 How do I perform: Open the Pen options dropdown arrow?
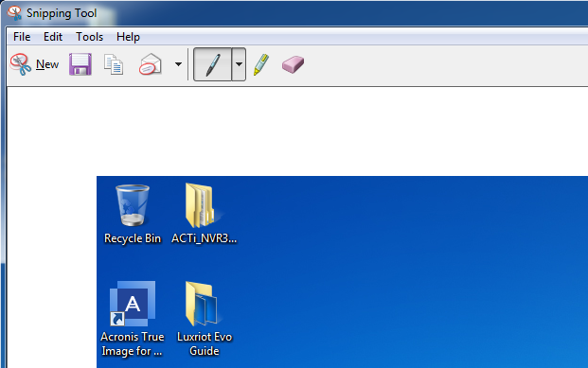239,64
